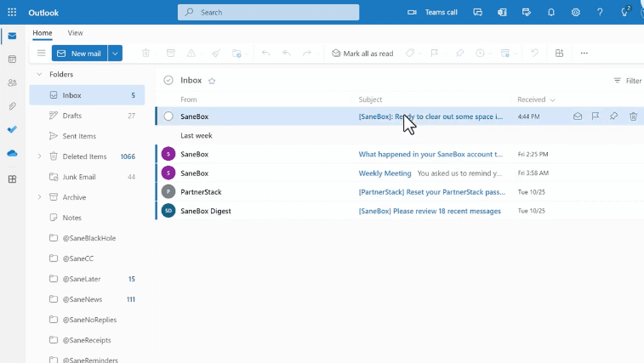Compose with the New mail button
The image size is (644, 363).
[80, 54]
